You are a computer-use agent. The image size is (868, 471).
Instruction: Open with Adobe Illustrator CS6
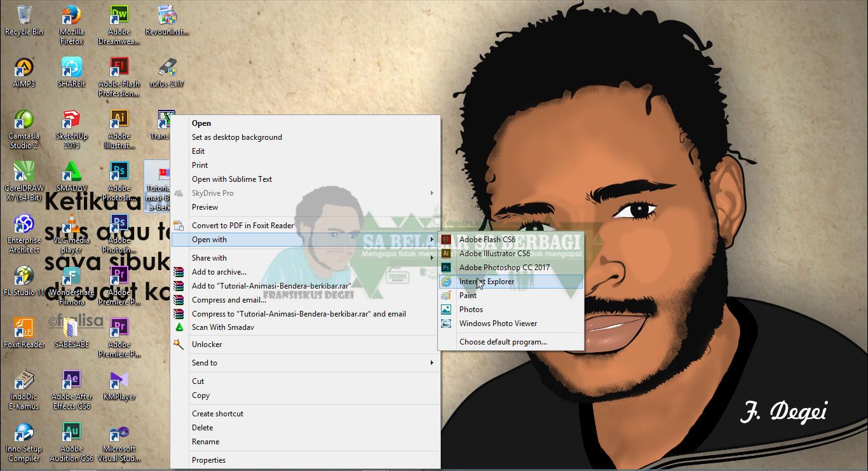click(x=511, y=254)
